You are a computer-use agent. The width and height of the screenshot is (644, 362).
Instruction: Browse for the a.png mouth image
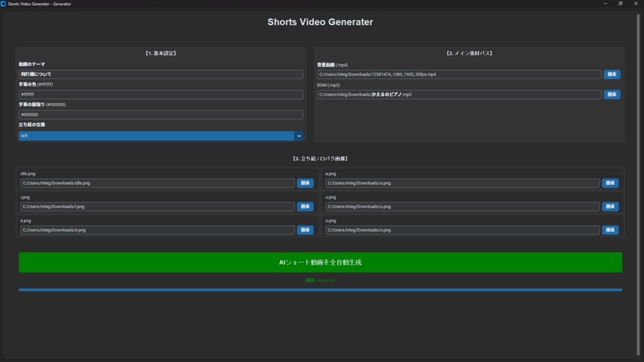click(x=609, y=183)
